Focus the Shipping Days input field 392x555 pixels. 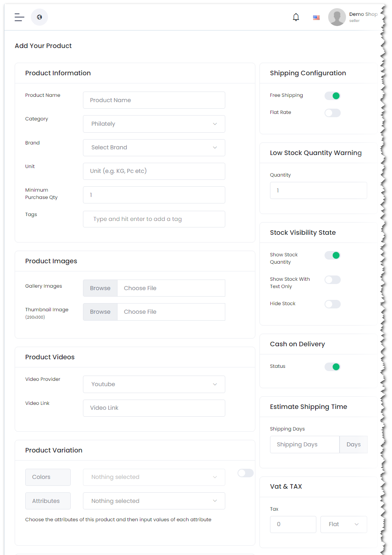tap(305, 444)
